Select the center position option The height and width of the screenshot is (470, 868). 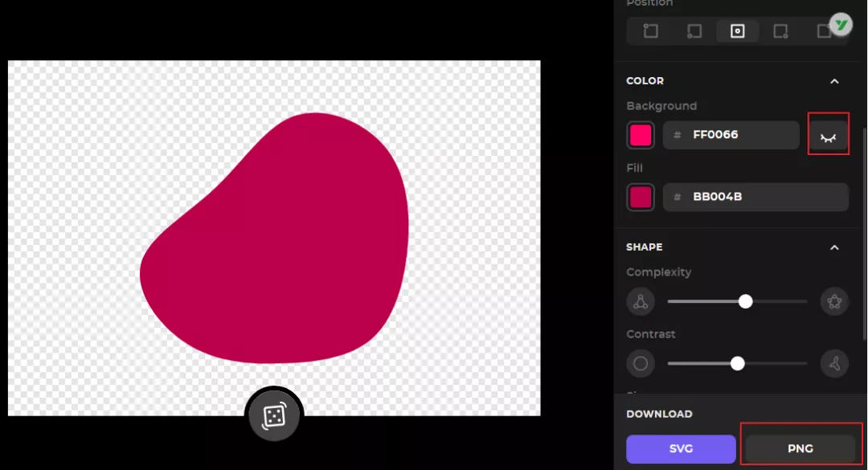pos(737,31)
